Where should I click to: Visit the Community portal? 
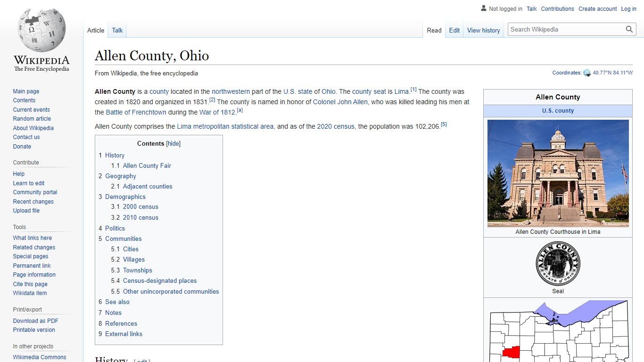click(35, 192)
